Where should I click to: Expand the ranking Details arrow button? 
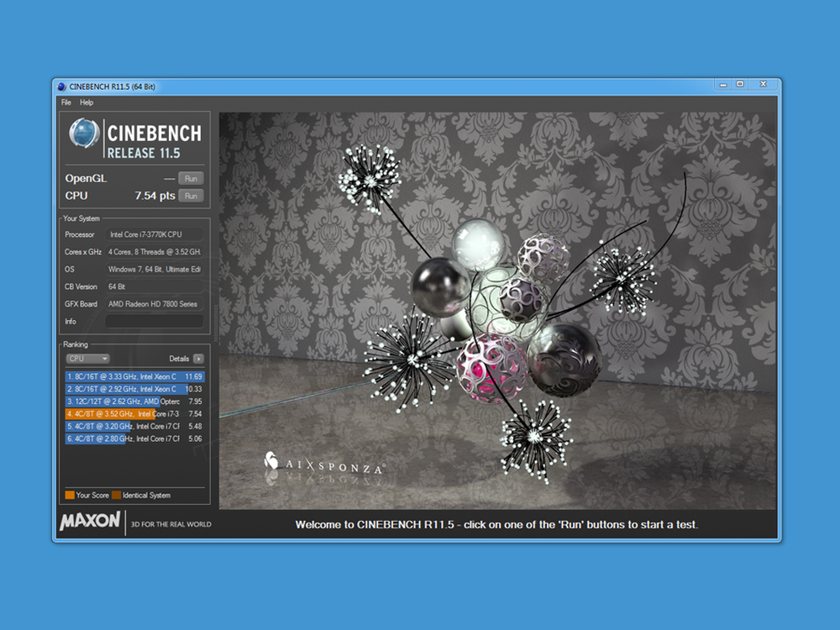coord(198,359)
